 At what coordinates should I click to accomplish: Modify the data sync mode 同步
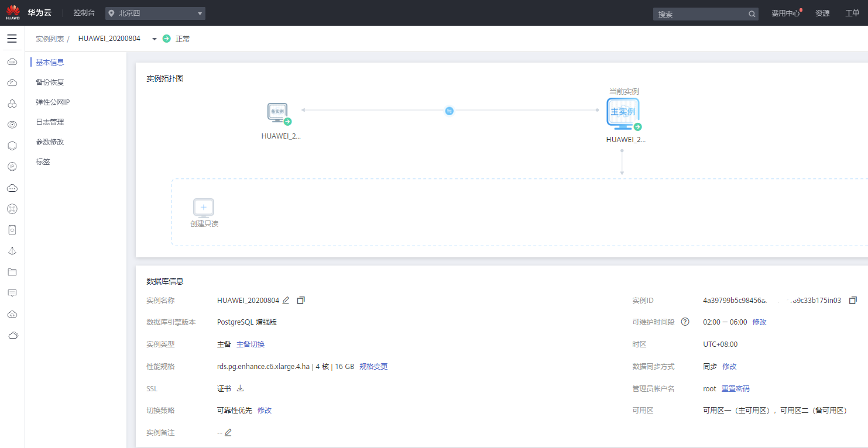729,366
